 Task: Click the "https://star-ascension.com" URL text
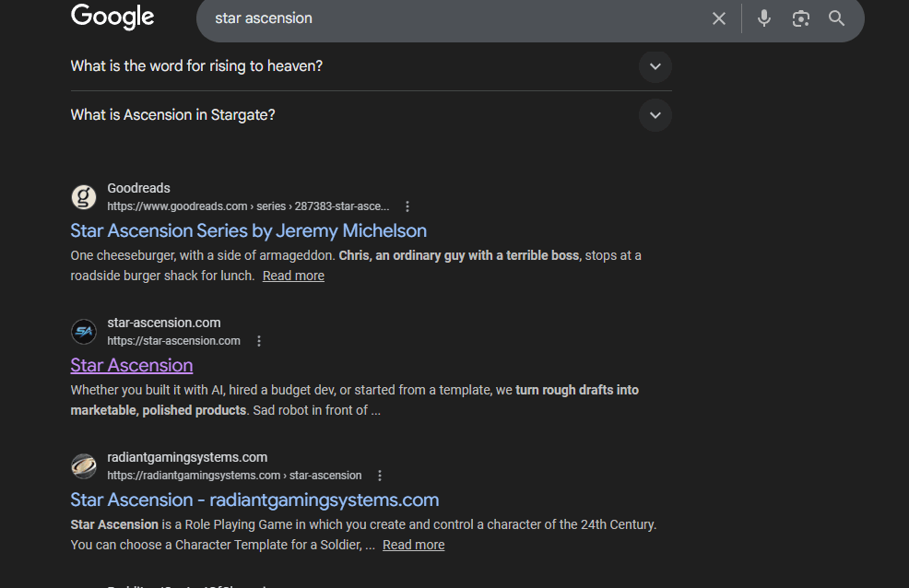coord(173,341)
